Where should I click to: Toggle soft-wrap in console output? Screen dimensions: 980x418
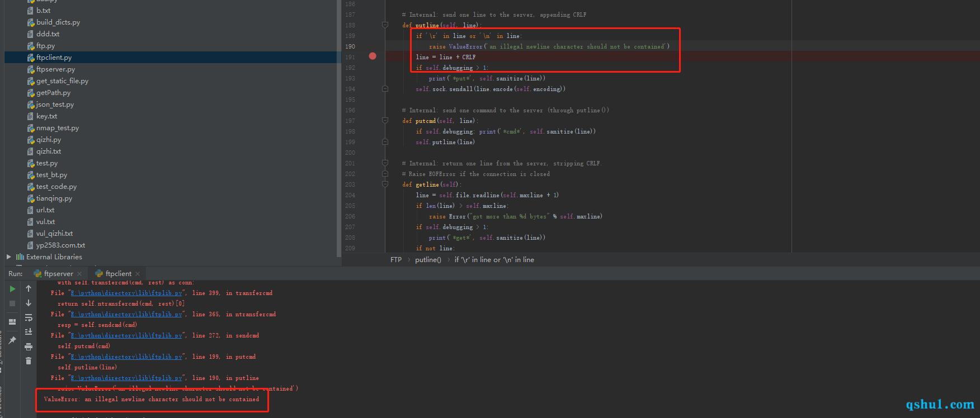click(29, 317)
